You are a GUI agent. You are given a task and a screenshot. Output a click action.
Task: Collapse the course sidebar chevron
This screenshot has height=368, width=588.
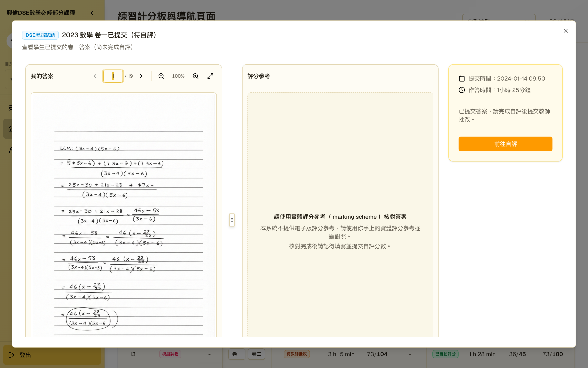(92, 13)
